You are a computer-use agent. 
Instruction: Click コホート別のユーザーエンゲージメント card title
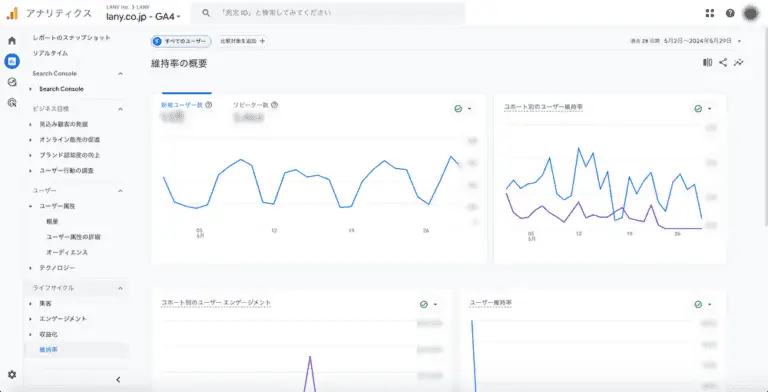(x=216, y=303)
